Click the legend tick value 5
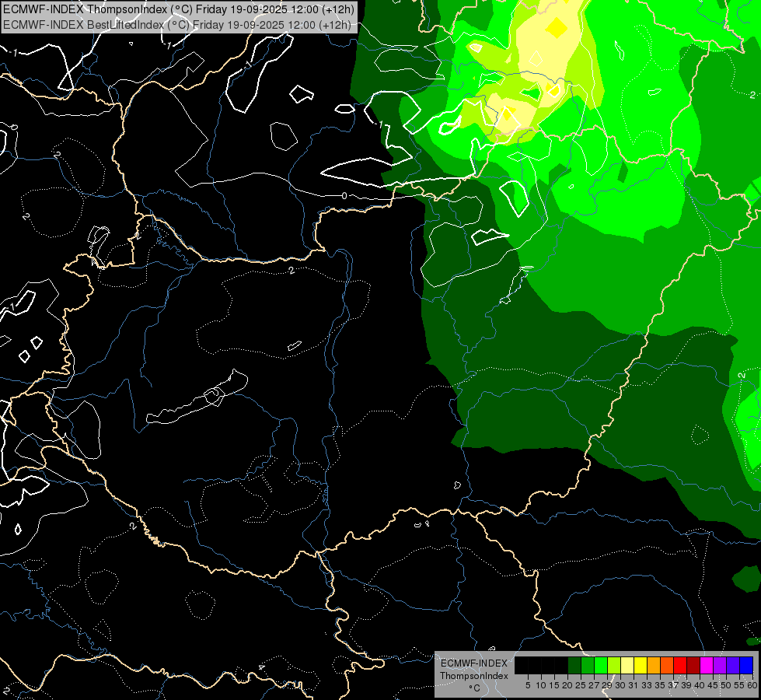The image size is (761, 700). tap(528, 685)
